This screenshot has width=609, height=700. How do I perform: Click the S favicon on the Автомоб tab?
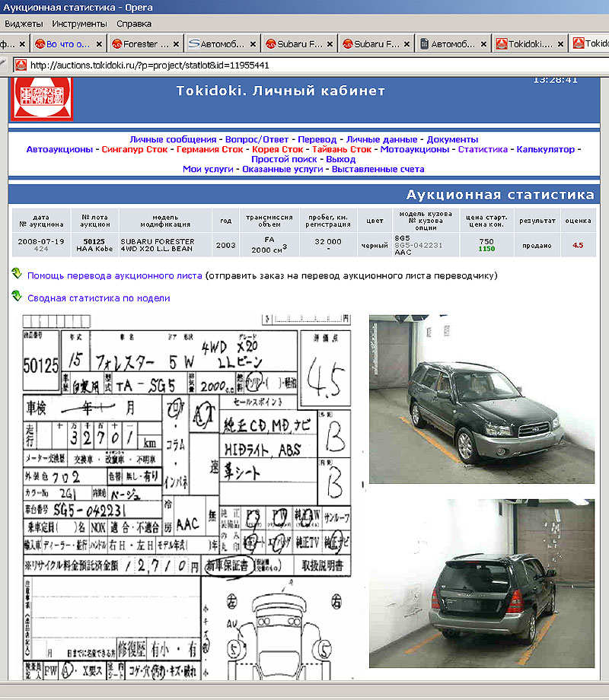(194, 44)
